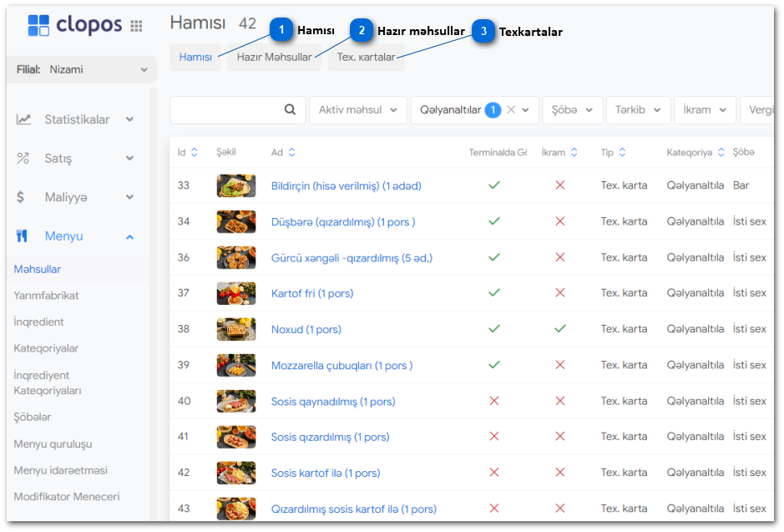Click İkram cross for Düşbərə row
784x532 pixels.
click(x=560, y=221)
